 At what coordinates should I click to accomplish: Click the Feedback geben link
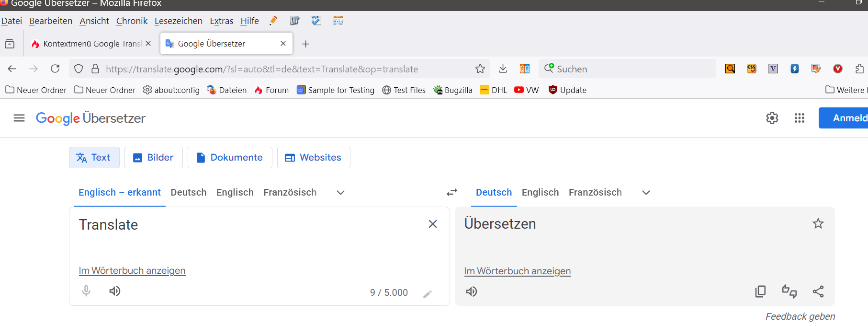(x=800, y=316)
